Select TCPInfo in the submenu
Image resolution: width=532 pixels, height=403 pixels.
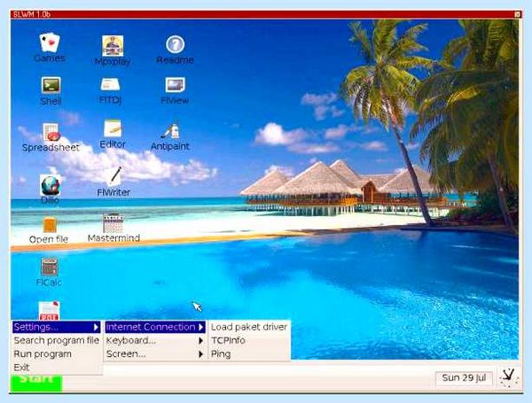point(249,340)
